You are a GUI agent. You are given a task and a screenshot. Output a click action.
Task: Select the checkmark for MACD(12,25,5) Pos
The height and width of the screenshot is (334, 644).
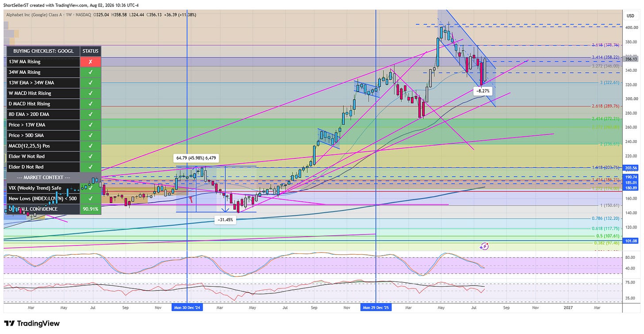click(x=91, y=146)
